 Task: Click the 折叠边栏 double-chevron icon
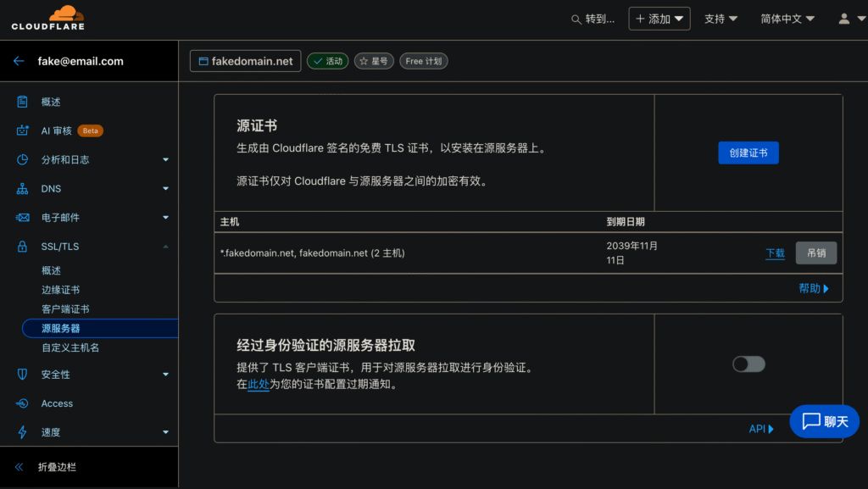(19, 467)
